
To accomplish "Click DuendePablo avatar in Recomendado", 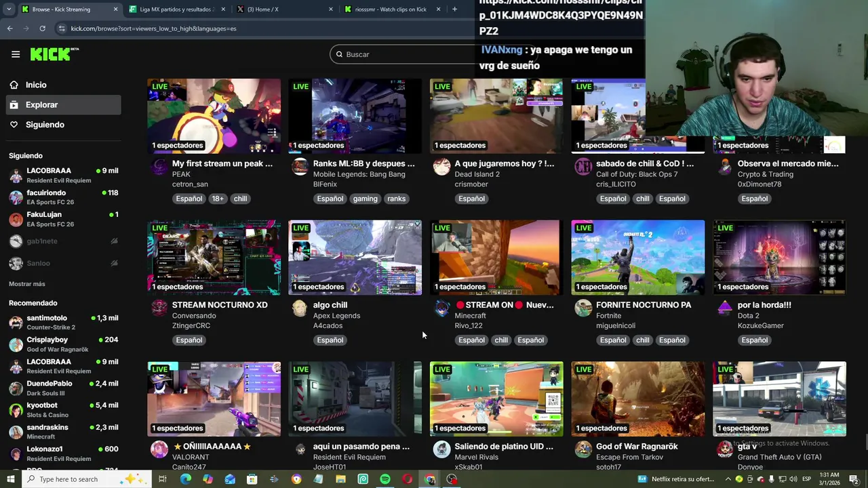I will tap(16, 388).
